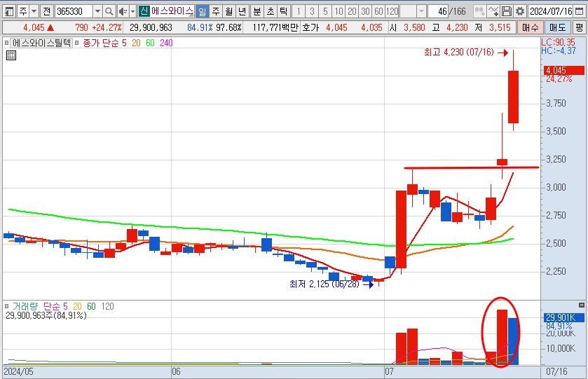Select the 1 period interval button
Image resolution: width=588 pixels, height=379 pixels.
tap(299, 12)
